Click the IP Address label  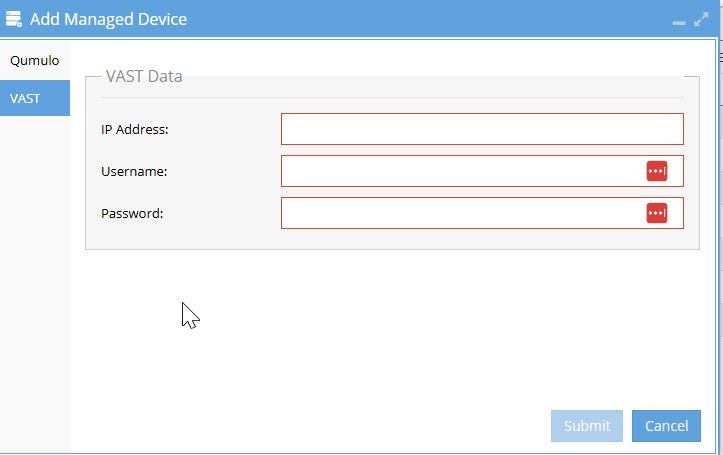click(x=135, y=130)
